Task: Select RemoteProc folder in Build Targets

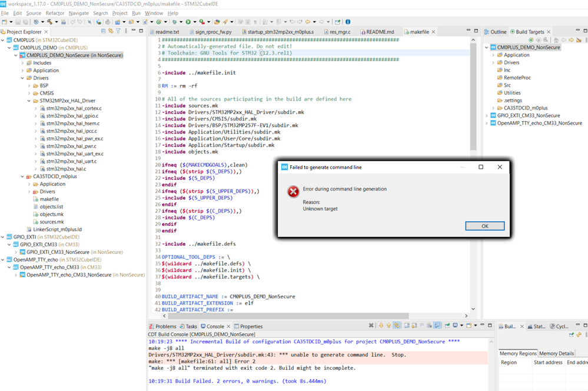Action: (x=514, y=78)
